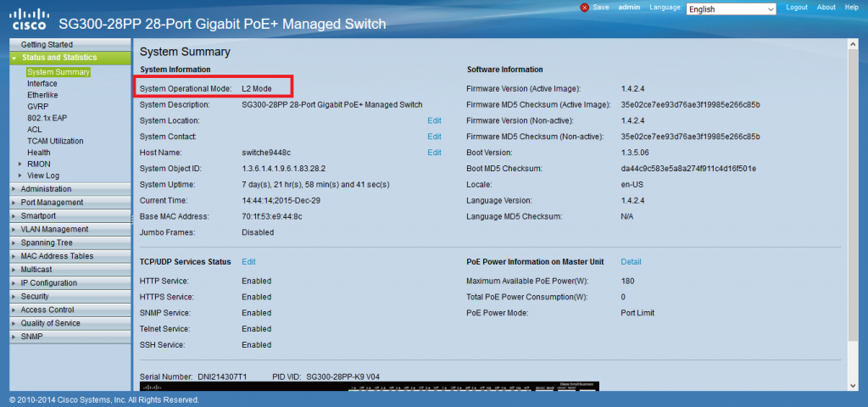Open Getting Started in sidebar

(70, 44)
